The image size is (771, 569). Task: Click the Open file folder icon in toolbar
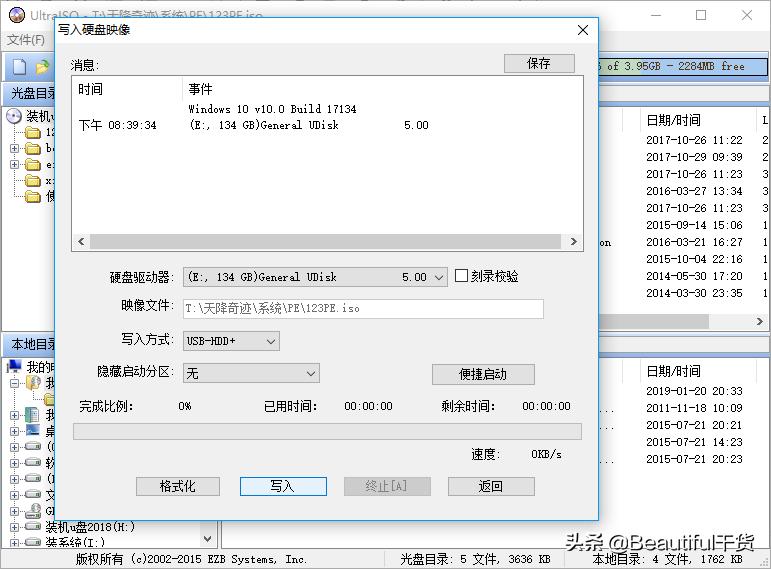tap(43, 66)
